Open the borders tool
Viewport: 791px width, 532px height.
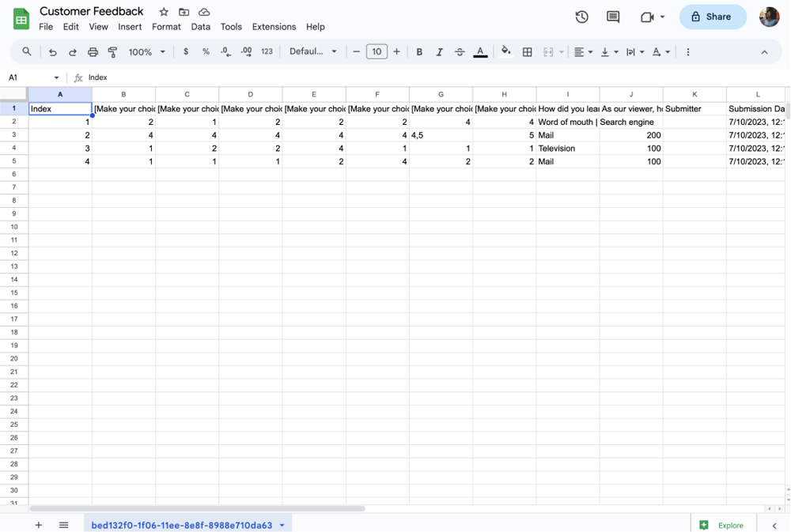click(527, 51)
